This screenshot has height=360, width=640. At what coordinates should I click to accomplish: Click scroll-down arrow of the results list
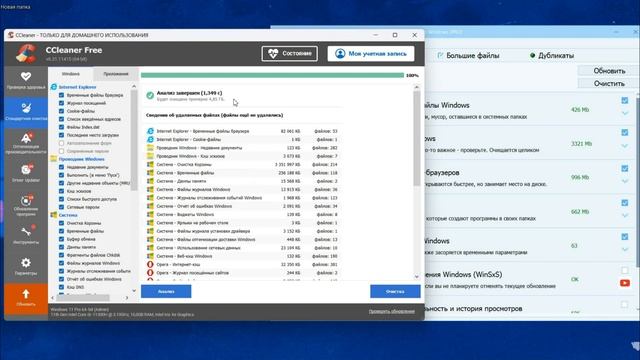(416, 276)
